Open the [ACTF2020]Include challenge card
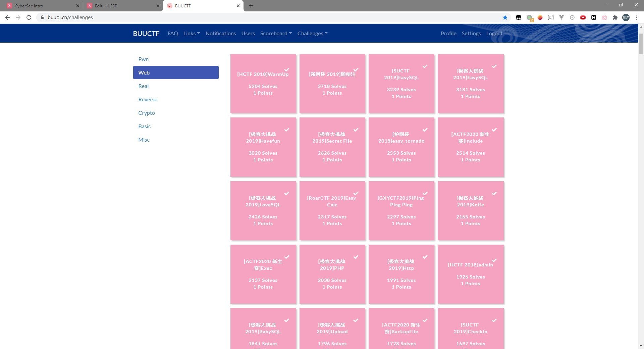The image size is (644, 349). [471, 147]
